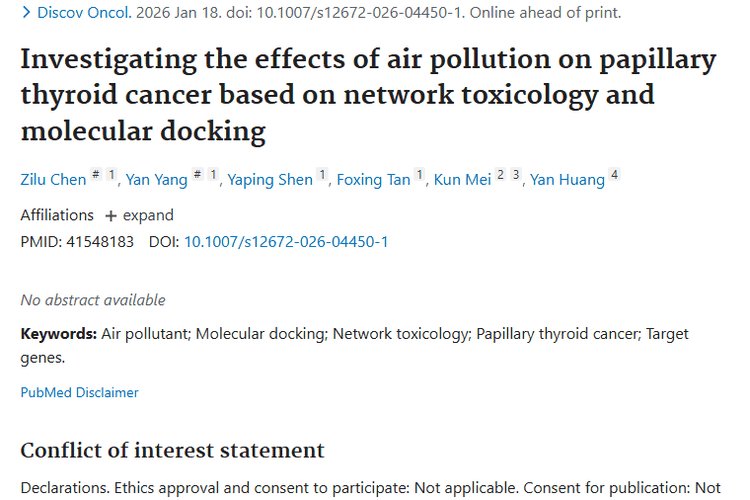The image size is (750, 500).
Task: Open author Yan Yang's link
Action: 156,180
